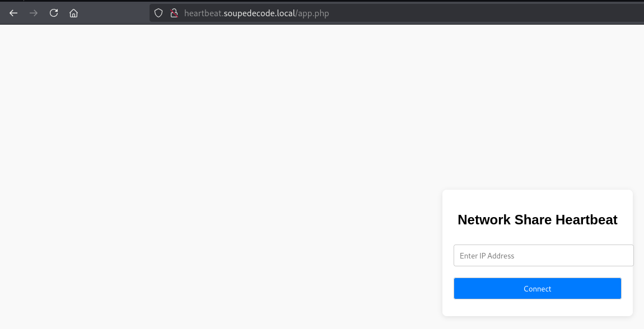Go back to the previous page

(13, 13)
